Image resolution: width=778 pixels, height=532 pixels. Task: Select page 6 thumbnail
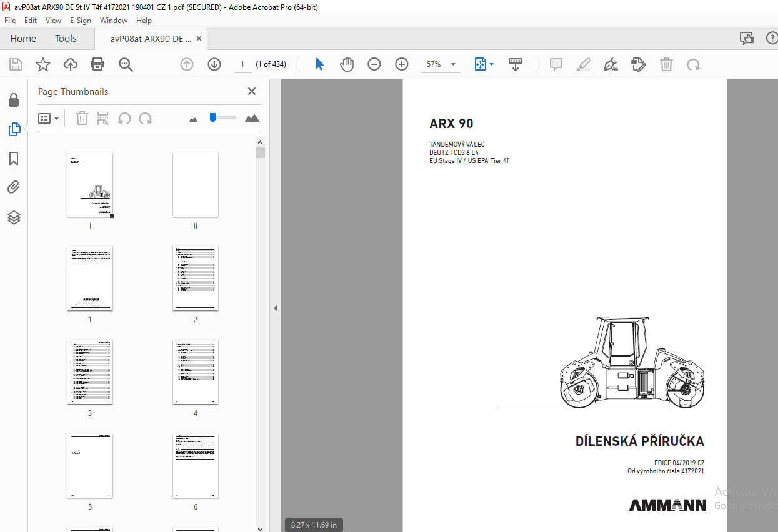(196, 466)
